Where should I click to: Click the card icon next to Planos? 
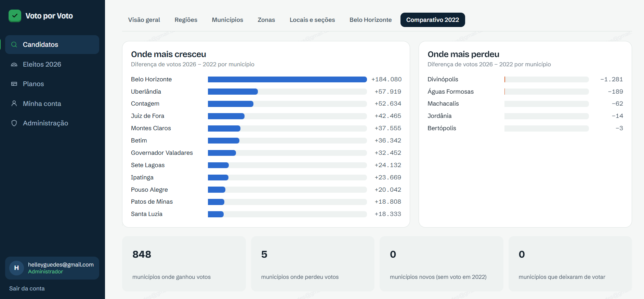pyautogui.click(x=14, y=84)
